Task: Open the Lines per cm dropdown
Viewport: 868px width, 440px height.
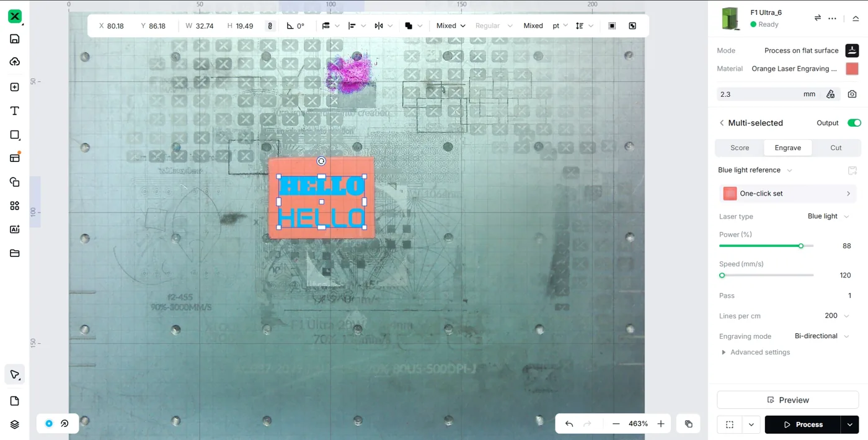Action: (837, 316)
